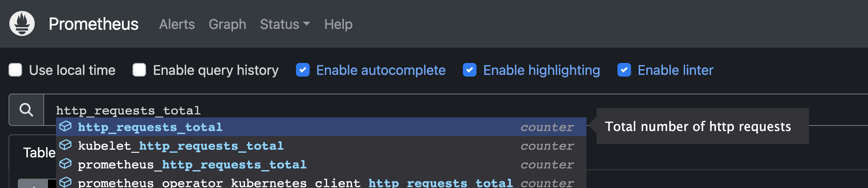Pick prometheus_http_requests_total from the suggestions
Viewport: 868px width, 188px height.
pos(192,165)
